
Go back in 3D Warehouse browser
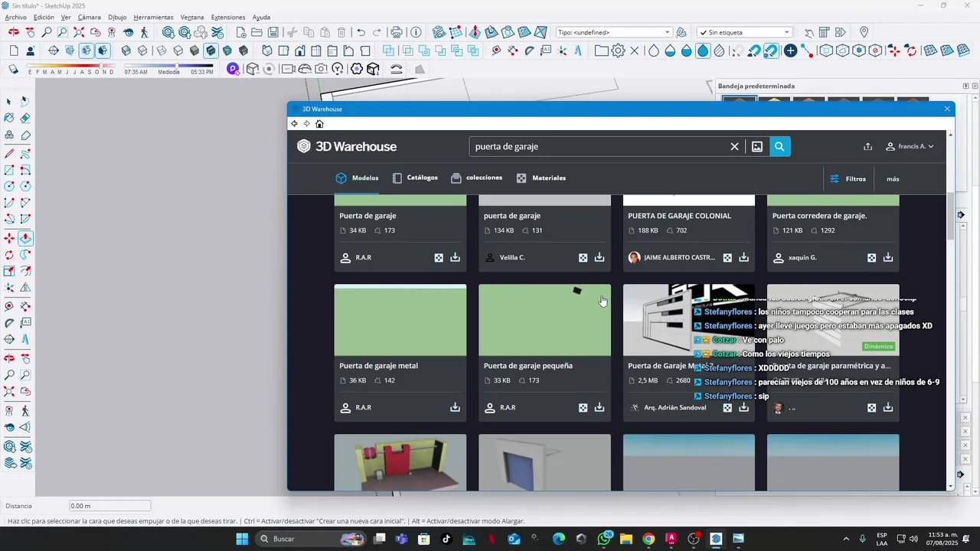294,123
